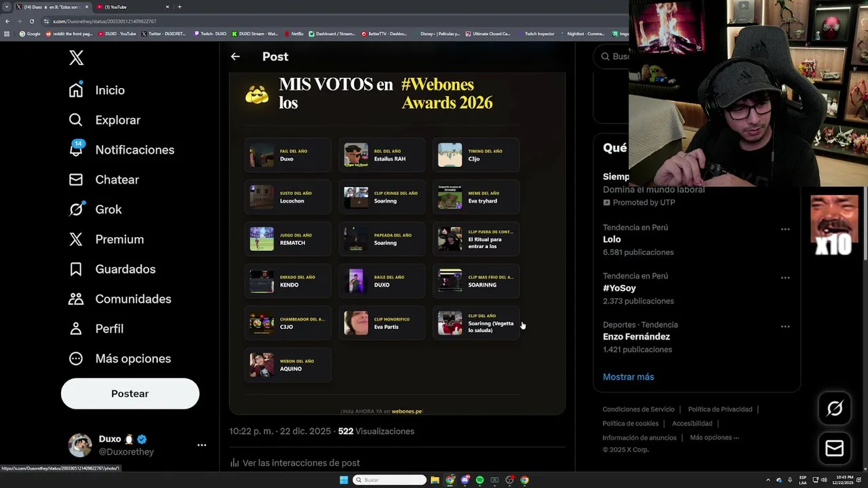Open Política de Privacidad footer link
Image resolution: width=868 pixels, height=488 pixels.
pyautogui.click(x=720, y=409)
